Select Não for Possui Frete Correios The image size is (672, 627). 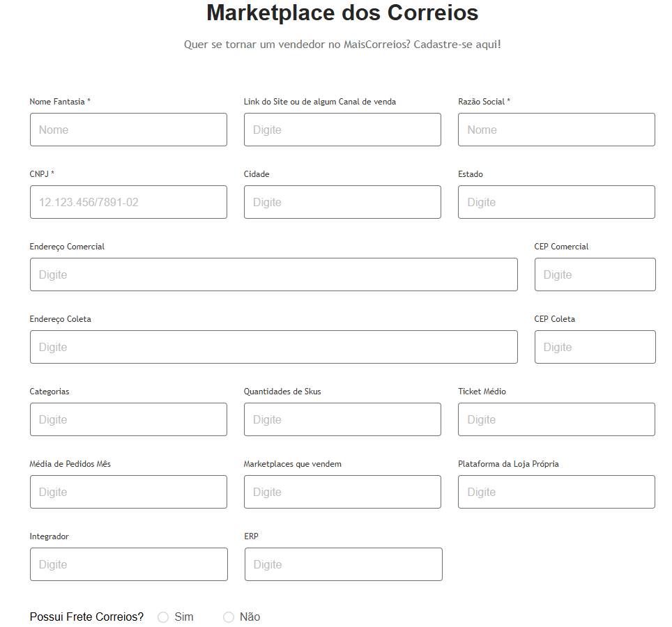228,617
